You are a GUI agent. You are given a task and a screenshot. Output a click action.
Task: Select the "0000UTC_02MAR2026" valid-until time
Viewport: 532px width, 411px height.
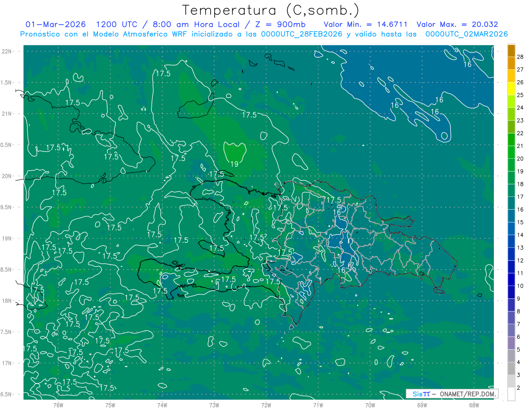[x=466, y=34]
